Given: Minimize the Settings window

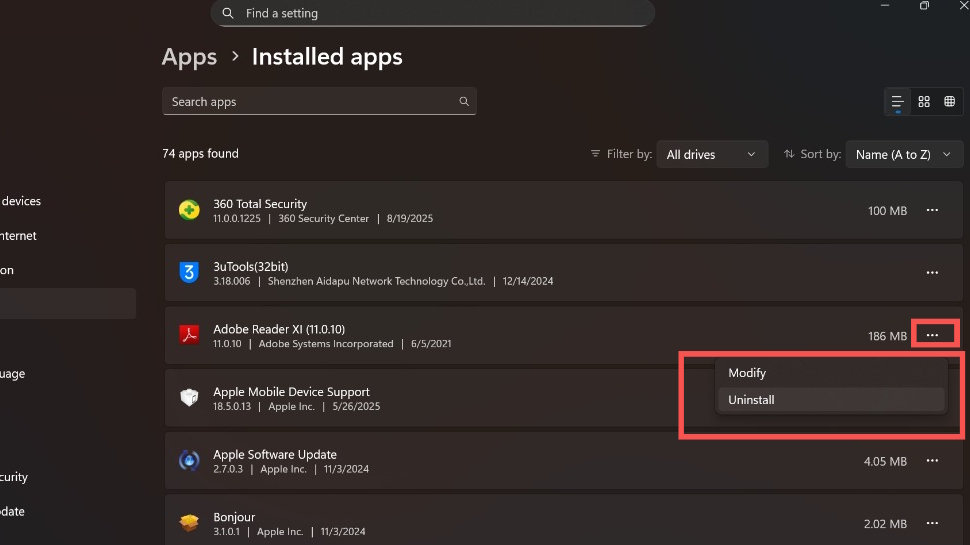Looking at the screenshot, I should click(x=885, y=6).
